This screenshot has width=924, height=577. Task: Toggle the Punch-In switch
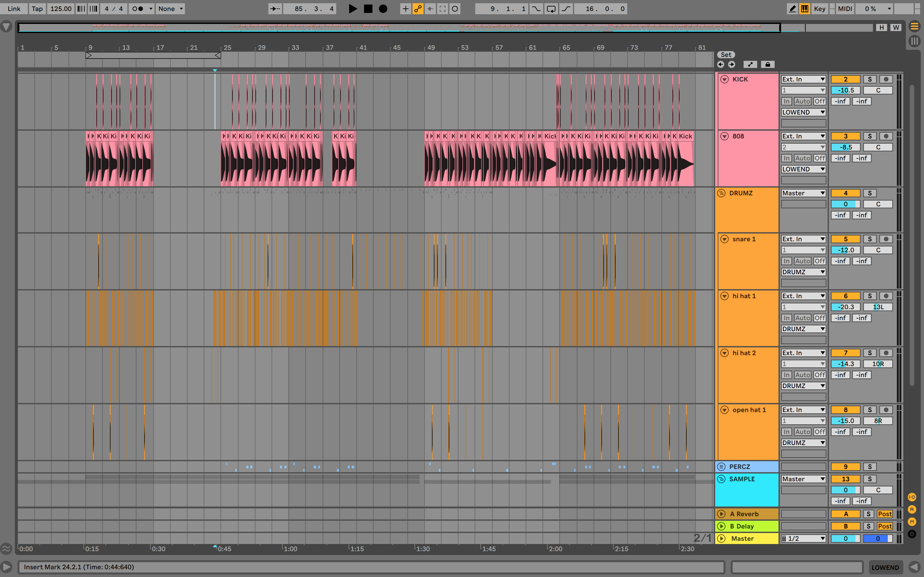536,9
